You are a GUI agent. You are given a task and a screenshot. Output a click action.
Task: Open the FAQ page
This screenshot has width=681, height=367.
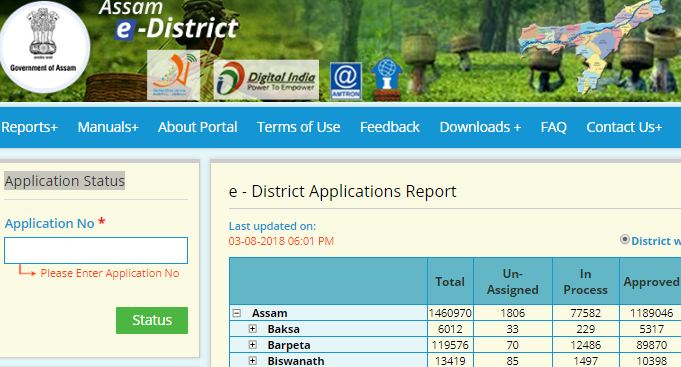point(554,127)
